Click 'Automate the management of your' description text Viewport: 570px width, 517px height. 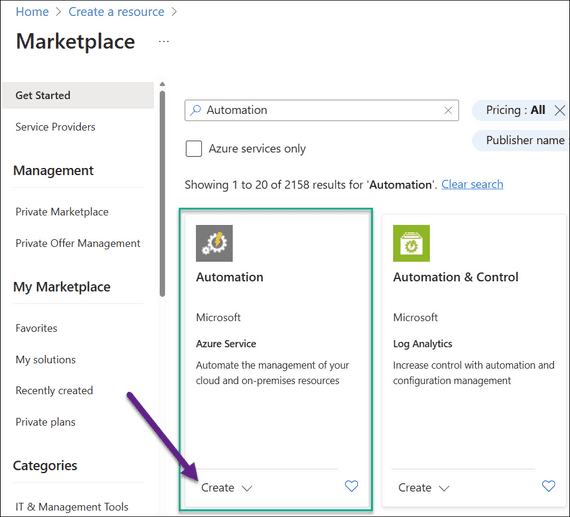[272, 365]
